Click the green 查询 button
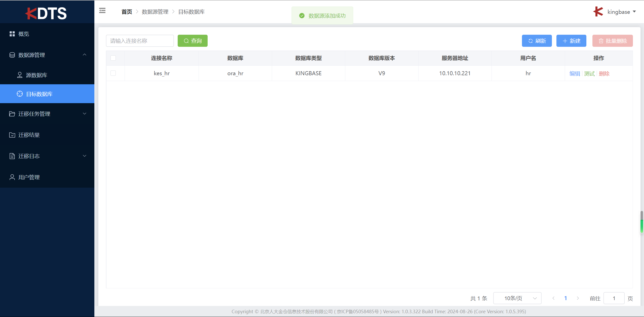This screenshot has height=317, width=644. (193, 41)
